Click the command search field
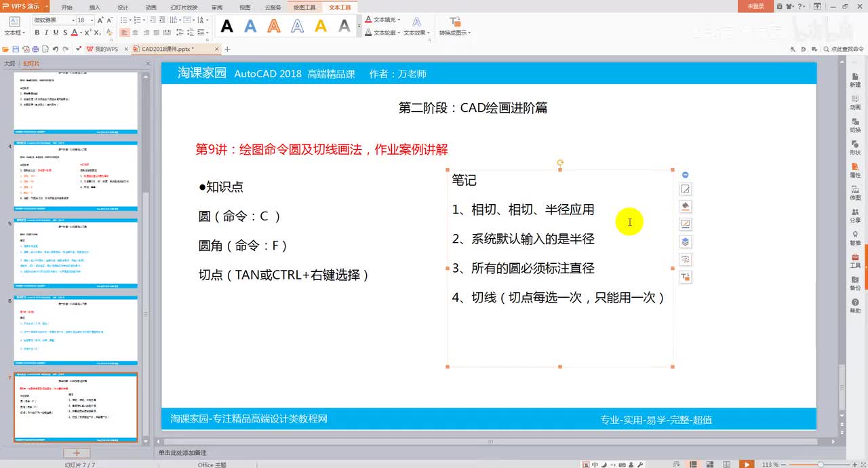This screenshot has width=868, height=468. (844, 49)
